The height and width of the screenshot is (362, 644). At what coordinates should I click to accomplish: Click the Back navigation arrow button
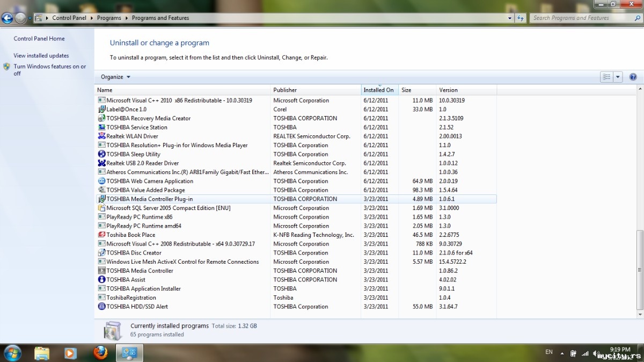[x=7, y=18]
